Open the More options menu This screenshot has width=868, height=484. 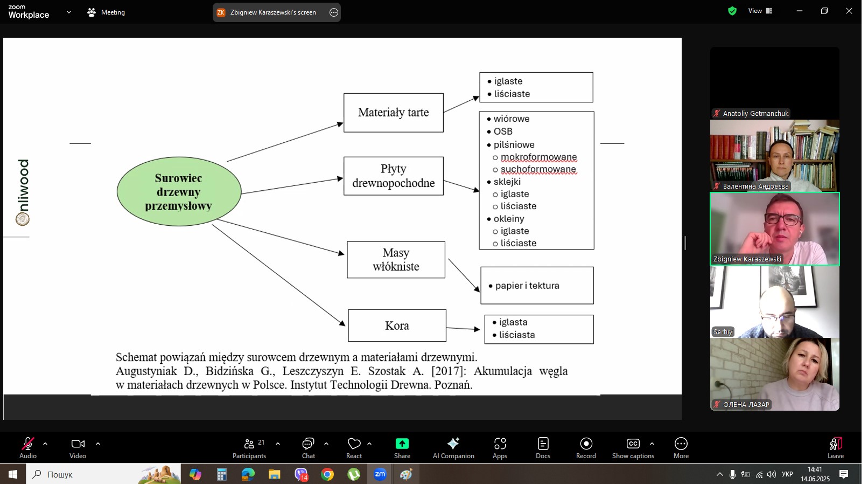[681, 447]
